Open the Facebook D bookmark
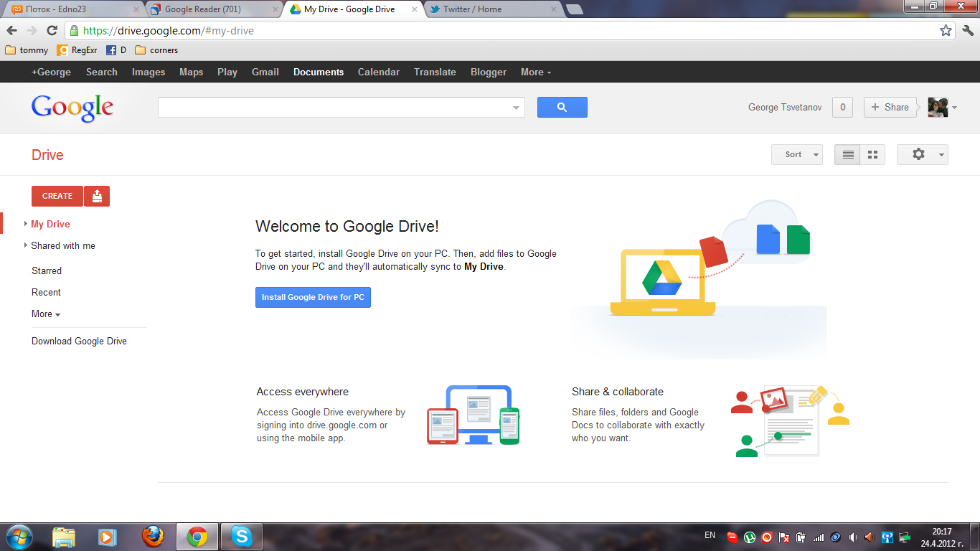The image size is (980, 551). (x=116, y=50)
